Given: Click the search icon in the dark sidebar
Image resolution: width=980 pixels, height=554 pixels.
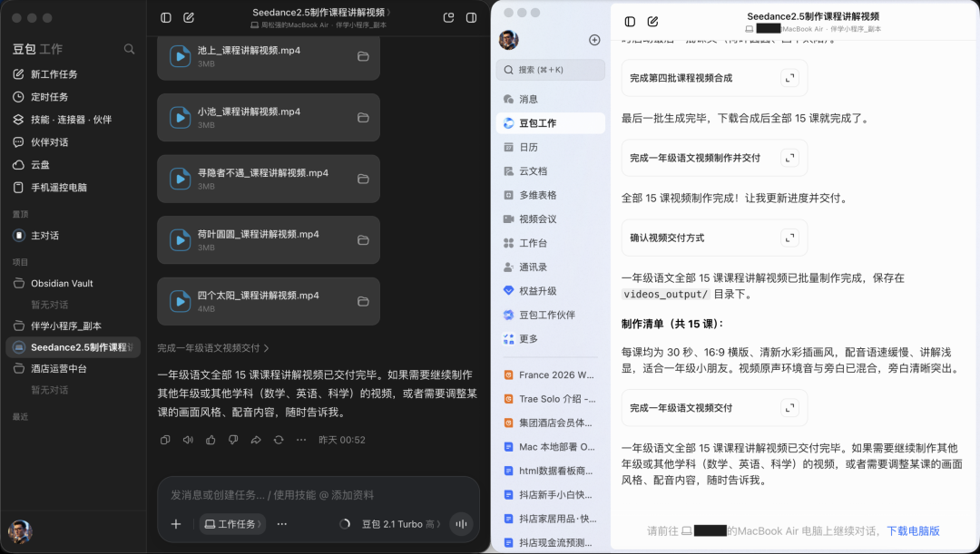Looking at the screenshot, I should click(129, 49).
